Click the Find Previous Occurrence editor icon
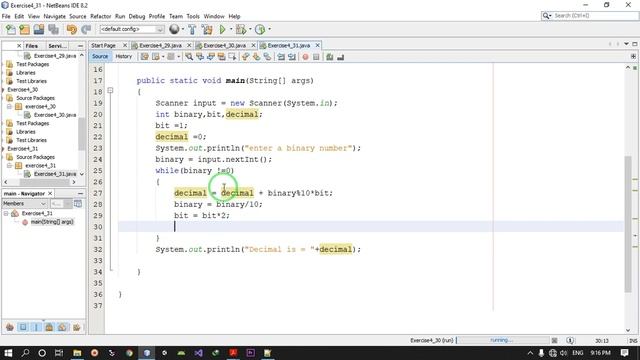This screenshot has height=360, width=640. point(200,57)
